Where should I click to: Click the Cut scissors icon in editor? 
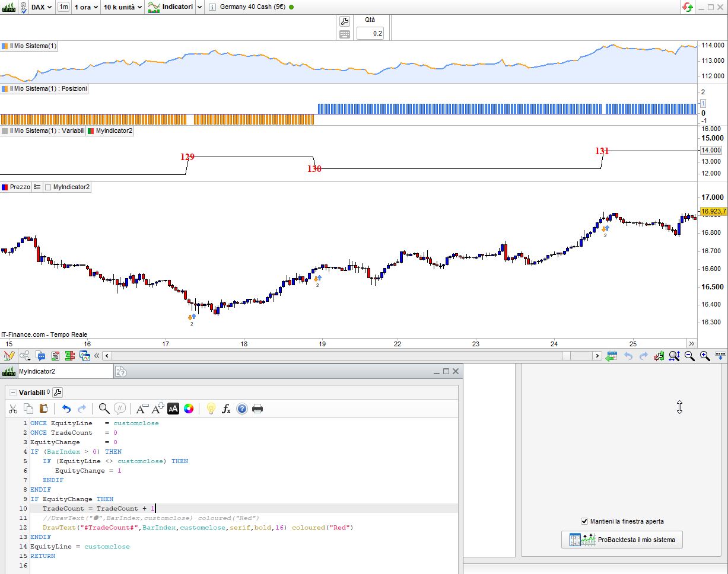13,409
